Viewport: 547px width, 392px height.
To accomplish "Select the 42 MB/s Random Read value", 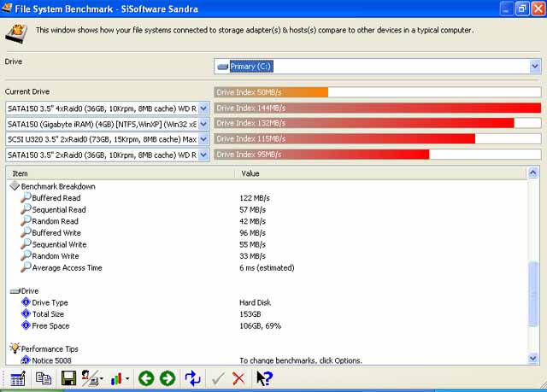I will click(253, 221).
